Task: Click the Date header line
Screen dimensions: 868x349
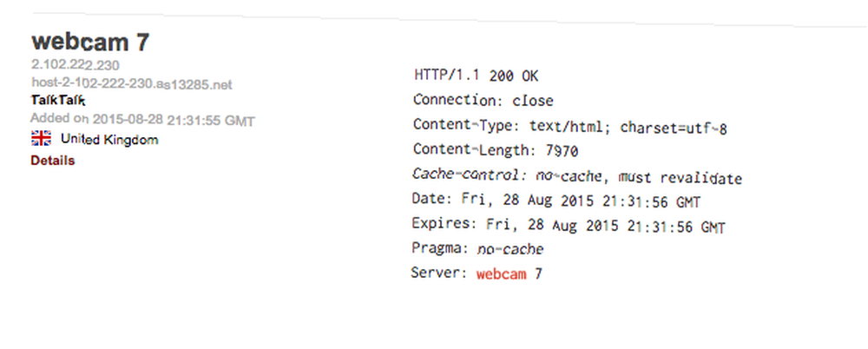Action: tap(556, 201)
